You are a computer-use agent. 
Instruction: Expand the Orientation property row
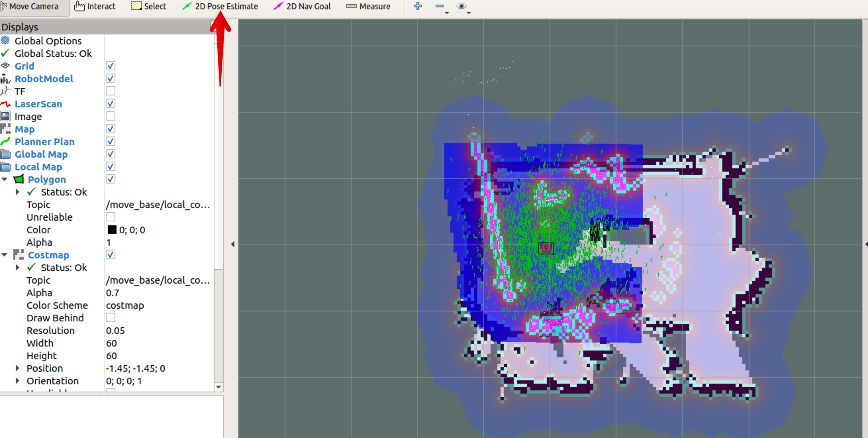18,381
